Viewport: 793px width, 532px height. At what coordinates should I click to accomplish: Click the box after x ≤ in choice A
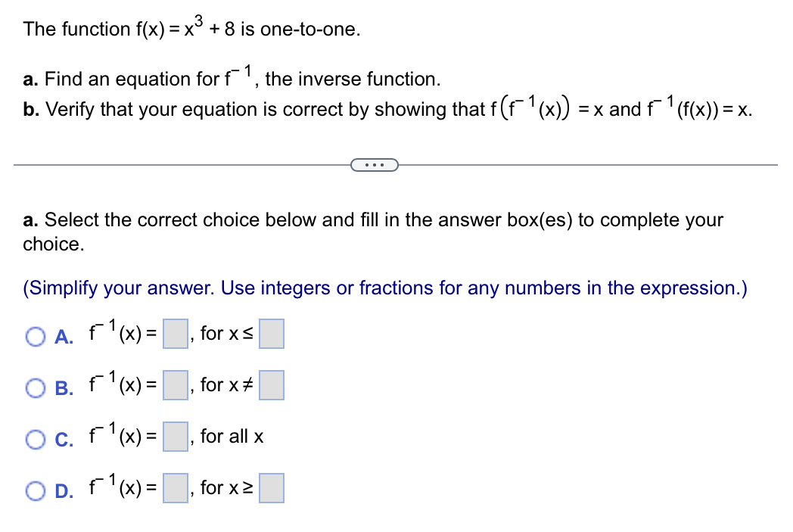[x=272, y=334]
